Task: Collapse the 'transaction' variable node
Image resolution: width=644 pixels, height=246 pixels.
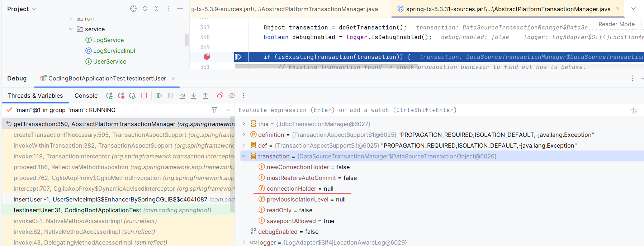Action: [244, 156]
